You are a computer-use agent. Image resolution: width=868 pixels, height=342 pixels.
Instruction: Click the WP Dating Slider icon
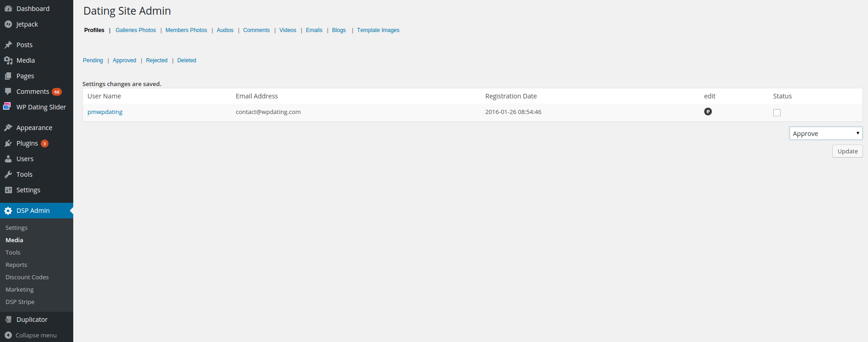[7, 106]
